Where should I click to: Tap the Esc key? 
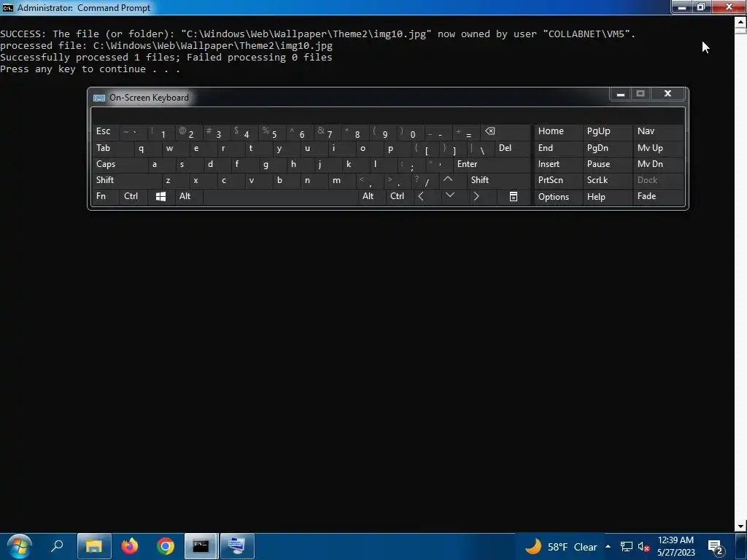point(105,131)
